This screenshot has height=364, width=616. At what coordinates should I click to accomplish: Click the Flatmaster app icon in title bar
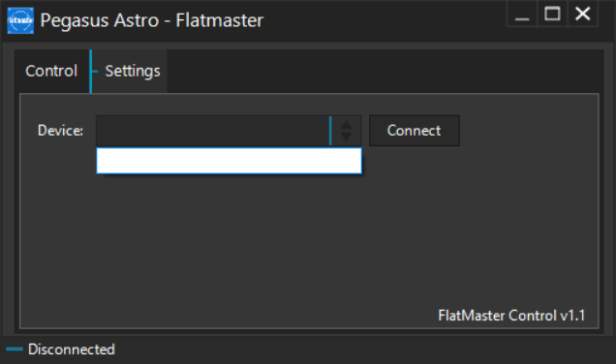20,20
